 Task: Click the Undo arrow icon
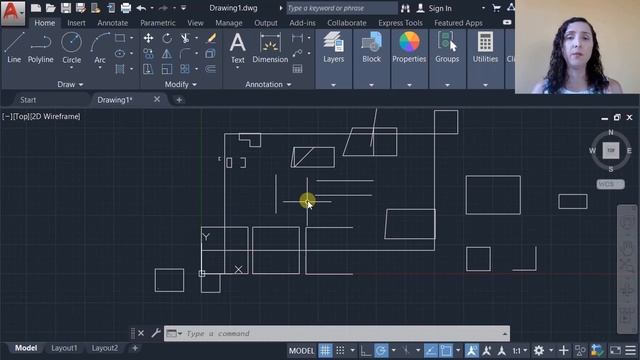(x=141, y=8)
